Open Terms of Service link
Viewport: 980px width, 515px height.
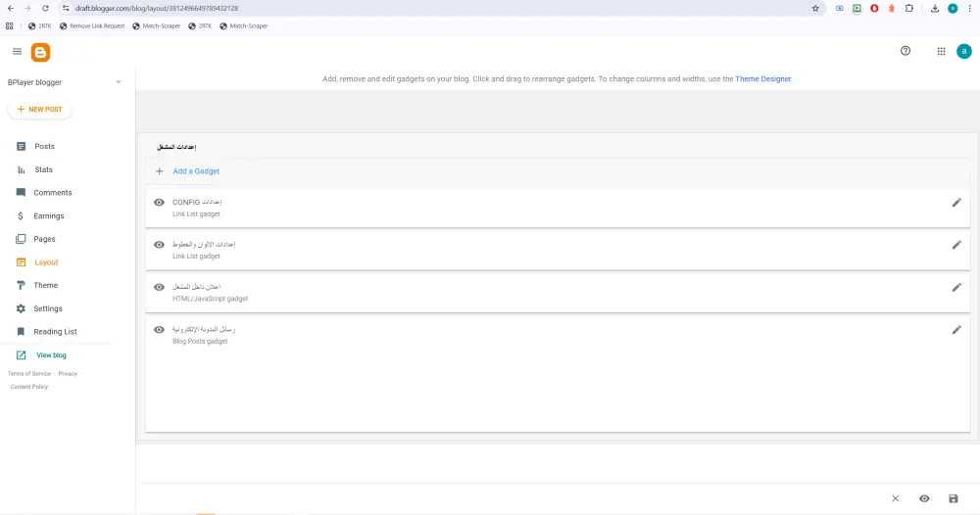click(29, 374)
